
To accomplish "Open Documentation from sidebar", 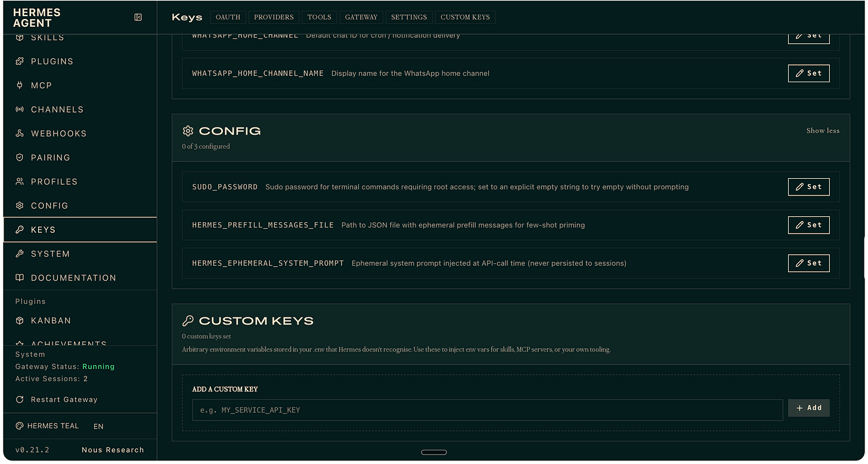I will pyautogui.click(x=80, y=278).
